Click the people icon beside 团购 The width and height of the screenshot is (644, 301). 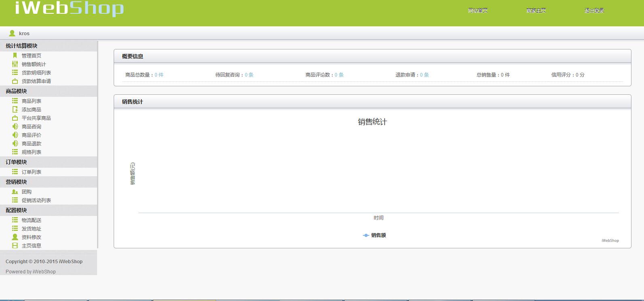[15, 192]
